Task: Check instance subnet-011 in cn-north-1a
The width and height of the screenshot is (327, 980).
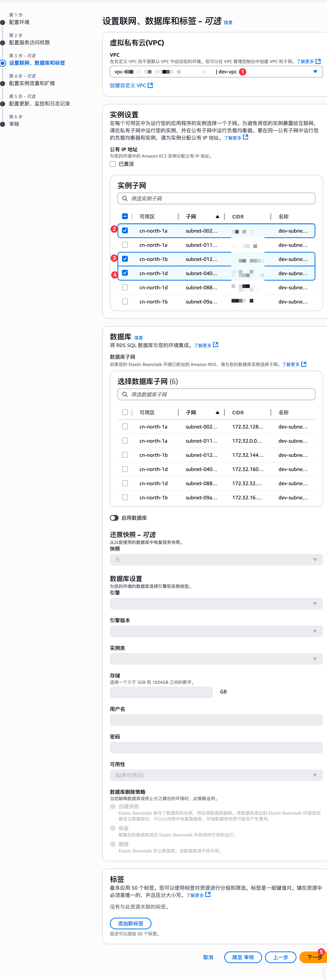Action: click(x=125, y=245)
